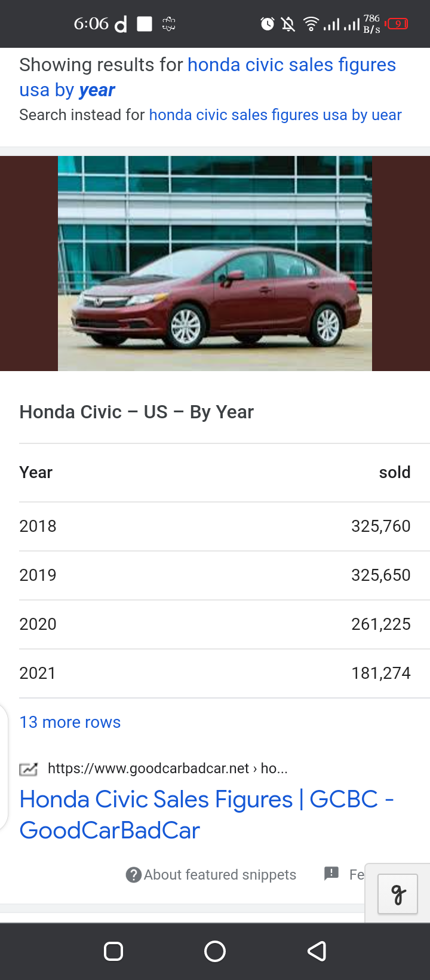This screenshot has height=980, width=430.
Task: Tap the goodcarbadcar.net URL breadcrumb
Action: pyautogui.click(x=168, y=768)
